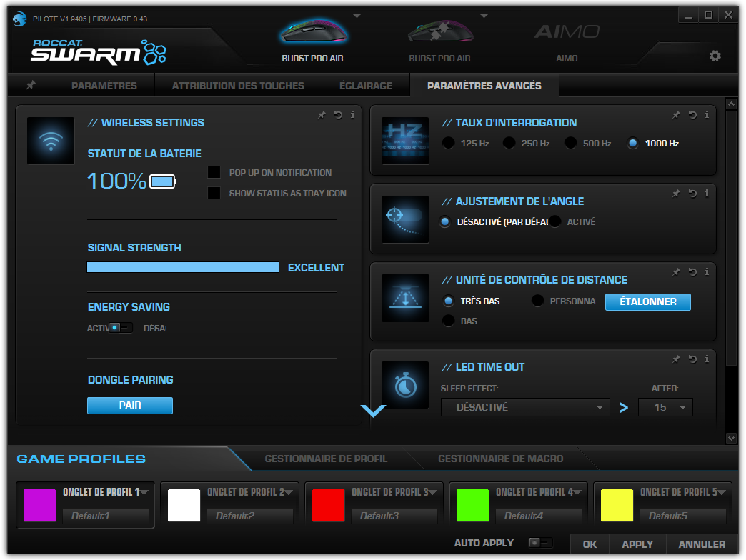Switch to Attribution des touches tab

[x=238, y=86]
